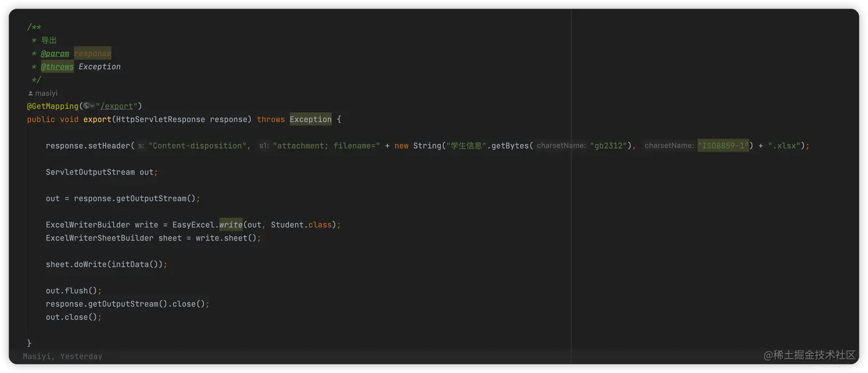Click the @param Javadoc tag
The width and height of the screenshot is (868, 373).
[x=55, y=53]
